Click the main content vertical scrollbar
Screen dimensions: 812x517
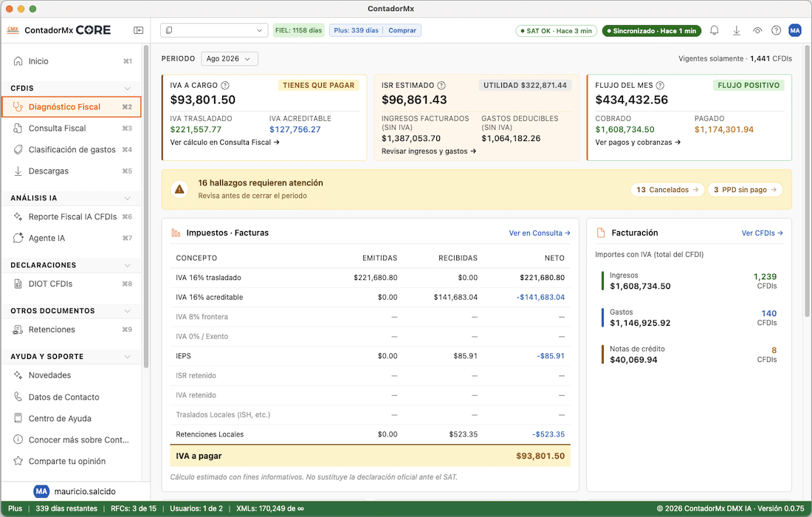(x=807, y=181)
